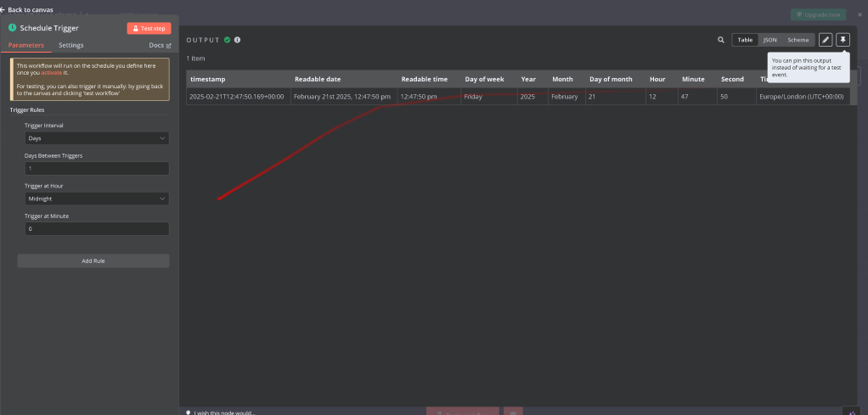868x415 pixels.
Task: Click the green success checkmark icon
Action: [227, 40]
